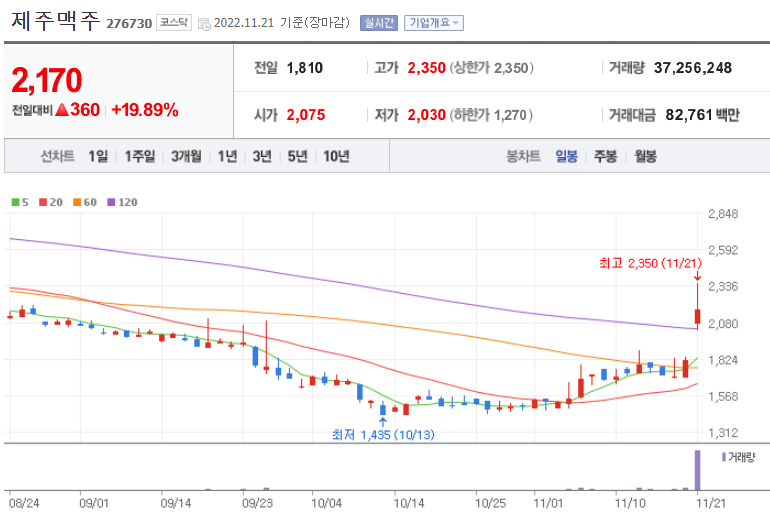Click the 거래량 value 37,256,248
The height and width of the screenshot is (518, 770).
[692, 68]
